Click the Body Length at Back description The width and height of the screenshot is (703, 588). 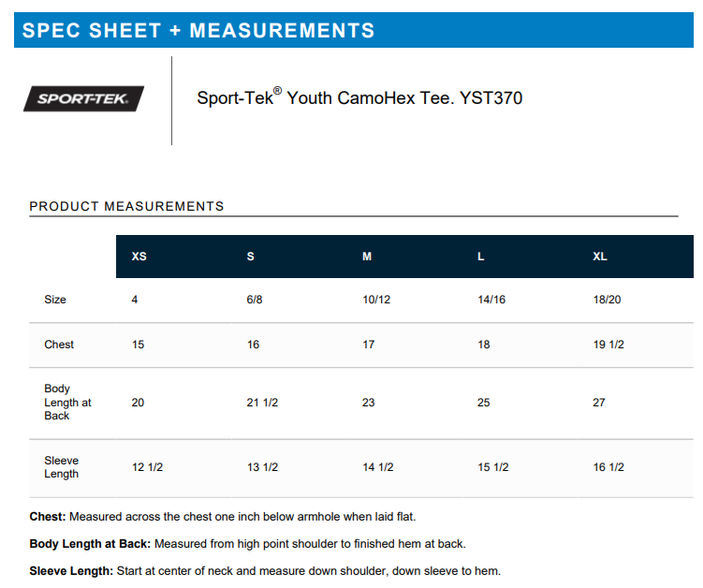tap(247, 543)
